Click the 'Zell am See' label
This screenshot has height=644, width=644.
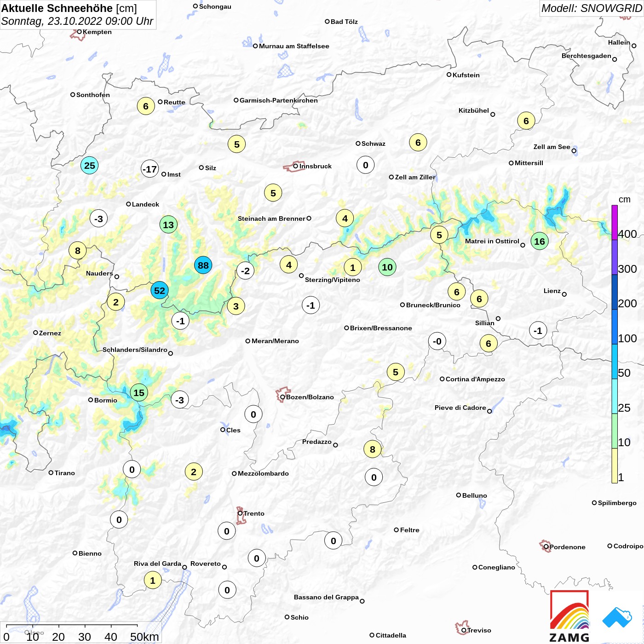(552, 147)
